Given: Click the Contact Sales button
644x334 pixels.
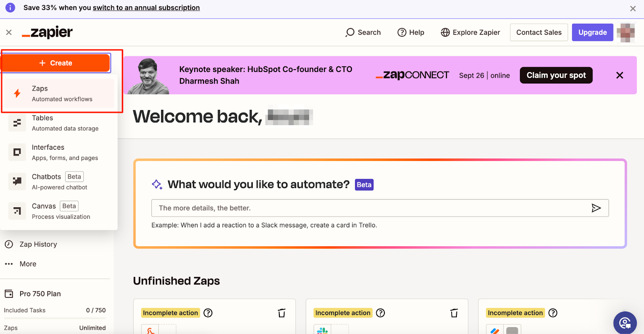Looking at the screenshot, I should pos(539,32).
